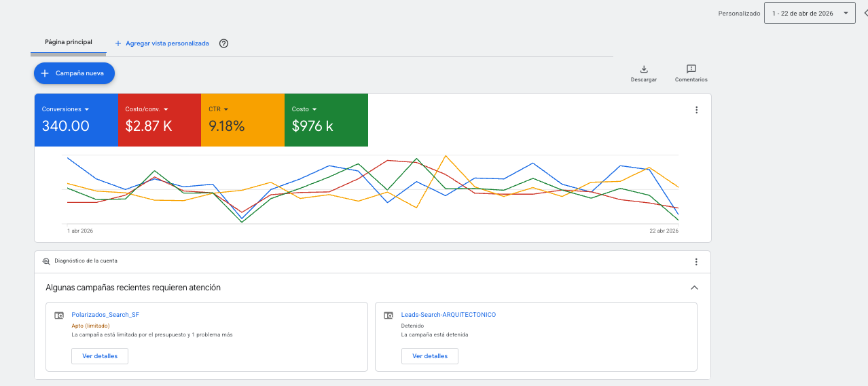Click the Leads-Search-ARQUITECTONICO campaign type icon
The image size is (868, 386).
pos(388,315)
